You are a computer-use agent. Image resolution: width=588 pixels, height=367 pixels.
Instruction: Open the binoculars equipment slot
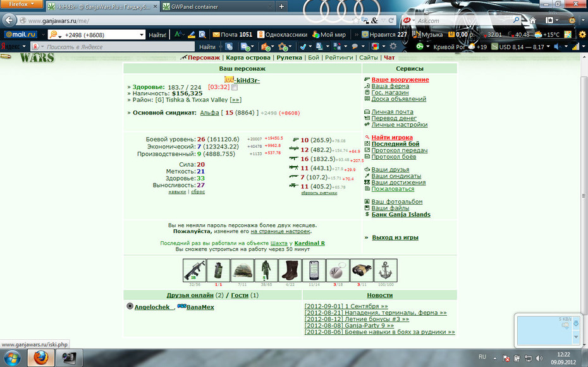[362, 270]
